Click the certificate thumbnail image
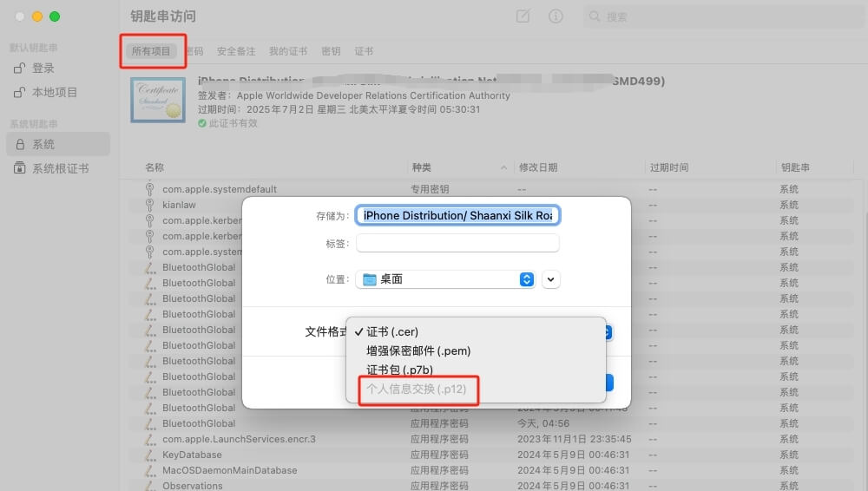868x491 pixels. pos(158,100)
